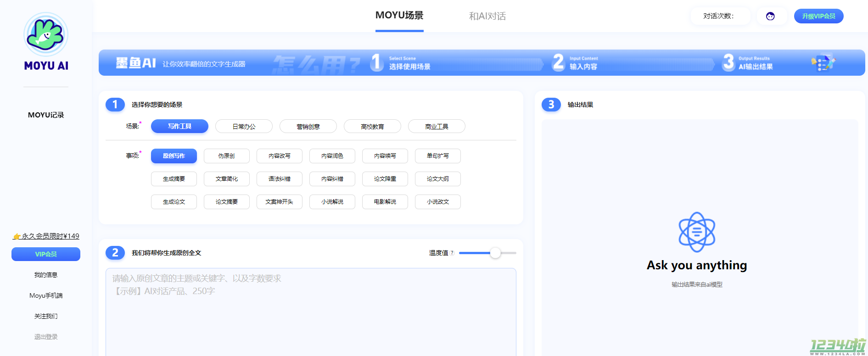Choose 生成摘要 item
868x356 pixels.
[174, 179]
